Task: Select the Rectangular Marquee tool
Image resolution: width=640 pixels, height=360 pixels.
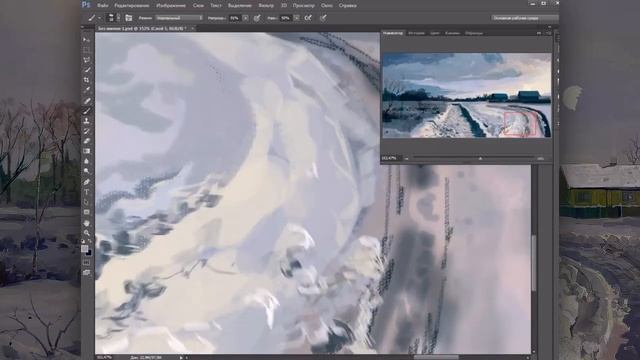Action: (87, 50)
